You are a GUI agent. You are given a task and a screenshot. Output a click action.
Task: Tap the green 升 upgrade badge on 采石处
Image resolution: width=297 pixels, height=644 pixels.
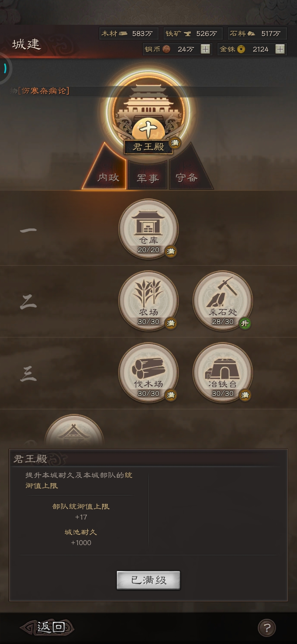click(x=245, y=323)
